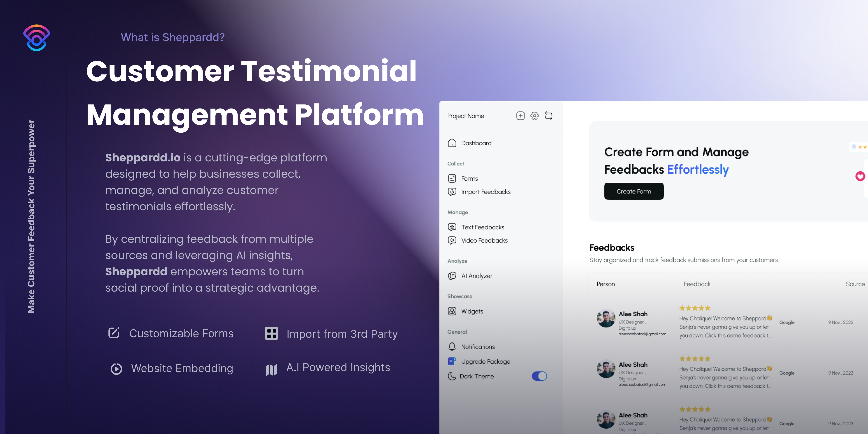Click the blue "Effortlessly" word

[698, 170]
